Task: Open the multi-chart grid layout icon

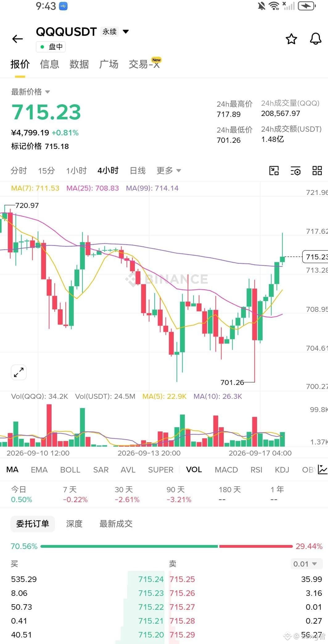Action: coord(317,171)
